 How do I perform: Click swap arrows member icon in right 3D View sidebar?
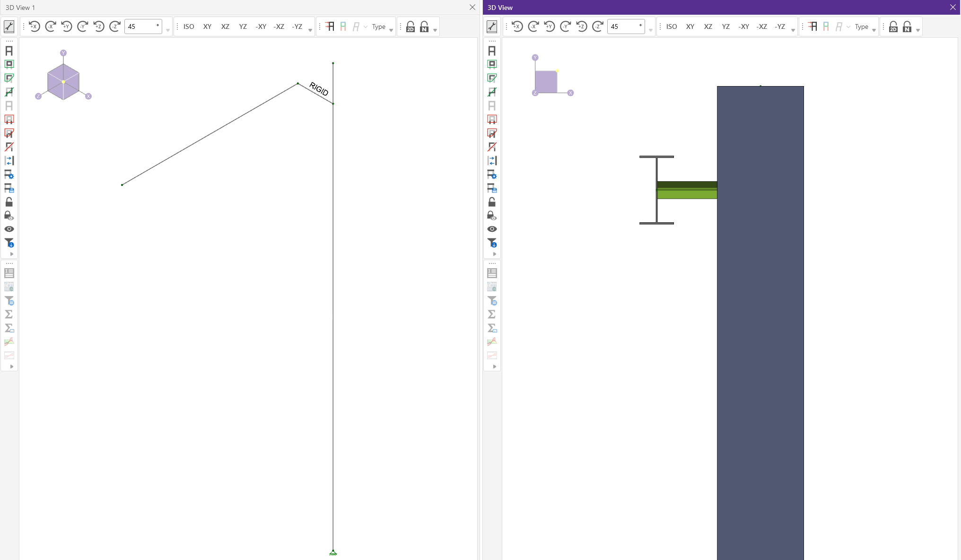[492, 161]
